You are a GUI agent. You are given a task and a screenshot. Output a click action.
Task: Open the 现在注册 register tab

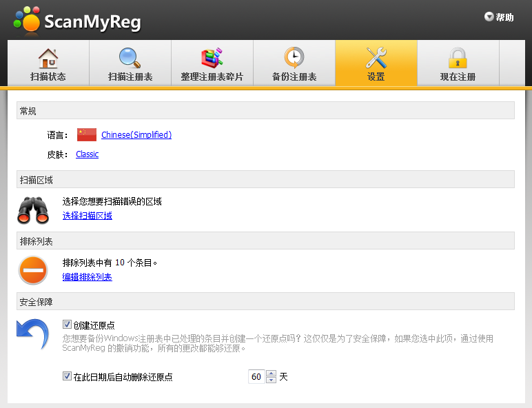(x=458, y=63)
